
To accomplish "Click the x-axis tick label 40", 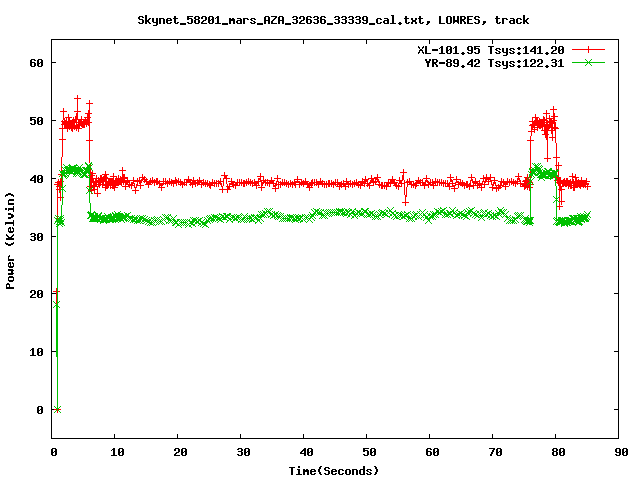I will [306, 452].
